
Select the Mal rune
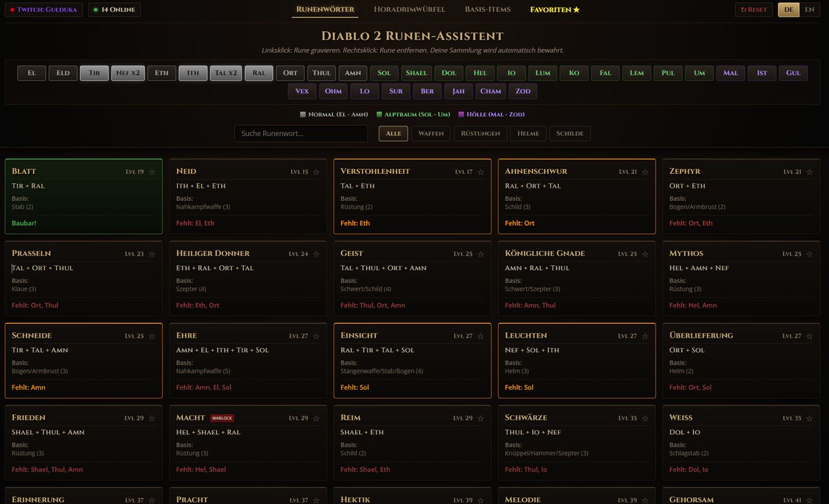[731, 72]
